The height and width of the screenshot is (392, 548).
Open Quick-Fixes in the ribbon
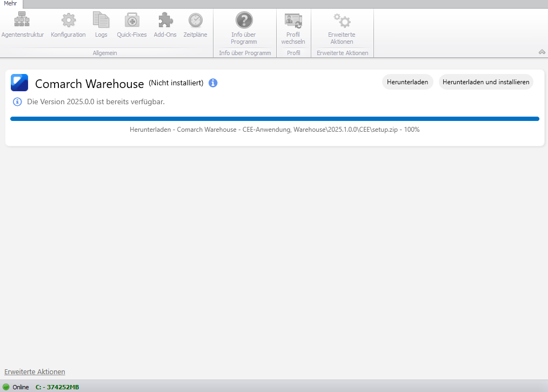(132, 24)
